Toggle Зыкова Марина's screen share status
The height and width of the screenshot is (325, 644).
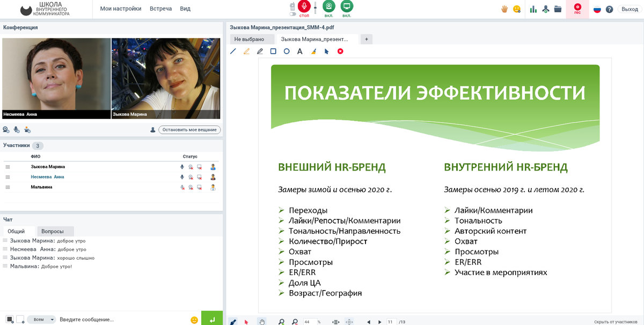(x=200, y=167)
